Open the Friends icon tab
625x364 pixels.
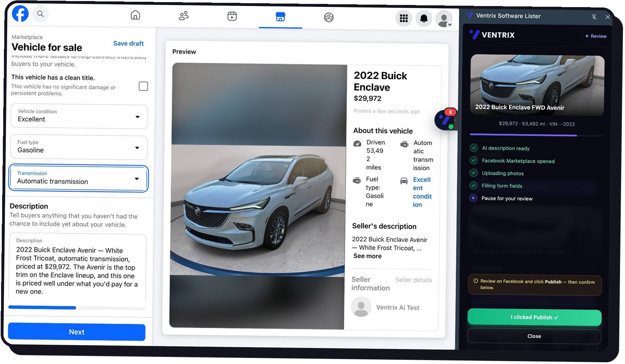pyautogui.click(x=184, y=16)
